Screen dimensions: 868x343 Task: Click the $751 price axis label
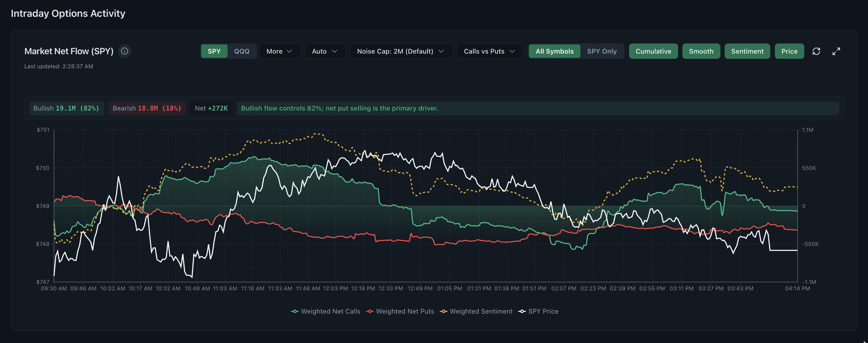click(43, 130)
